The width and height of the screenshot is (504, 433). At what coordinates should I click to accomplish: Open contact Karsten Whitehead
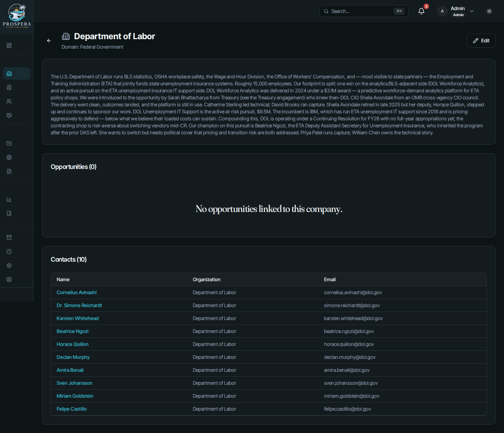78,318
